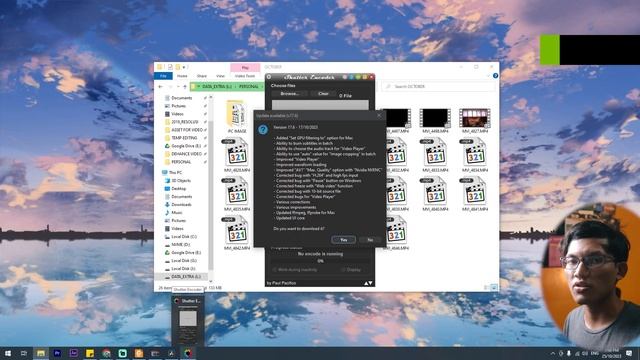Open Video Tools tab in File Explorer
This screenshot has width=640, height=360.
click(245, 76)
